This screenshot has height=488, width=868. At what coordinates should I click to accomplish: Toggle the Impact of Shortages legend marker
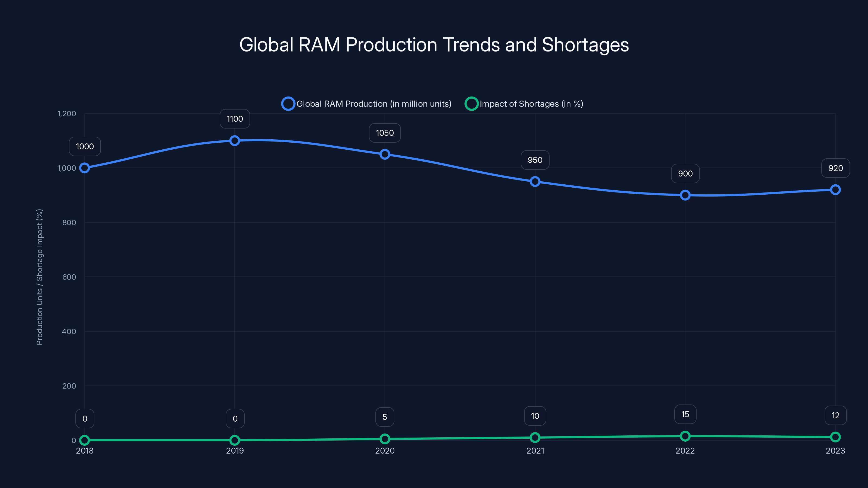(x=471, y=104)
